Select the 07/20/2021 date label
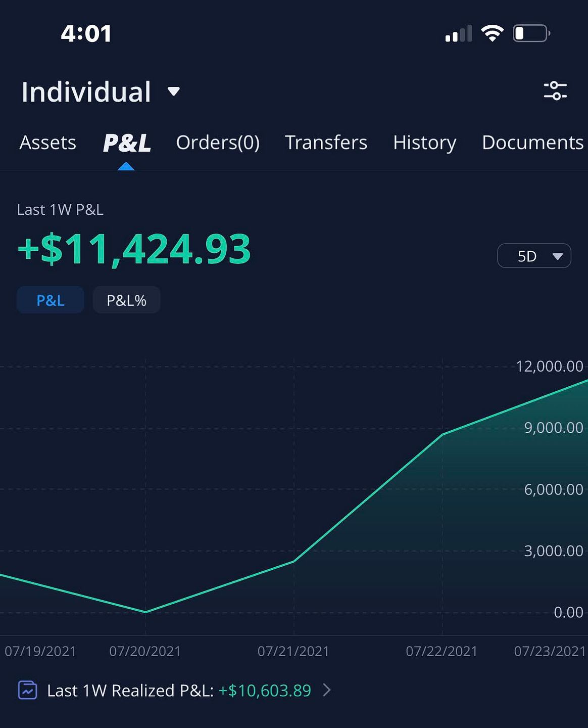This screenshot has height=728, width=588. point(145,651)
